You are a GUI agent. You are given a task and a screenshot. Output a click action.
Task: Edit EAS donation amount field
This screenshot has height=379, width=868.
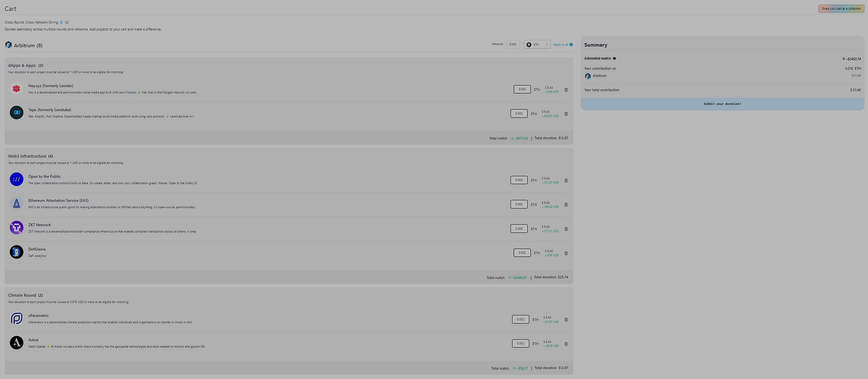click(519, 204)
